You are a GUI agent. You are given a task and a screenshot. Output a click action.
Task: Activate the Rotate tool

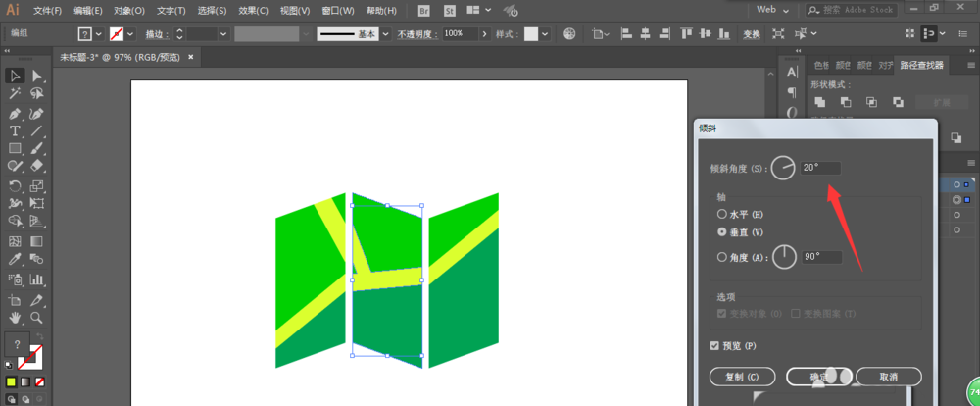pos(16,185)
